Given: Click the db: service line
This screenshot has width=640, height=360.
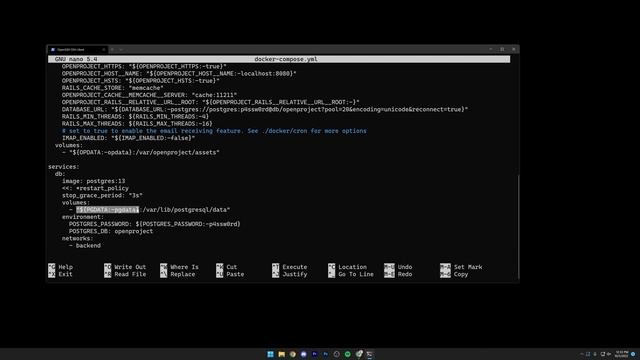Looking at the screenshot, I should click(60, 174).
